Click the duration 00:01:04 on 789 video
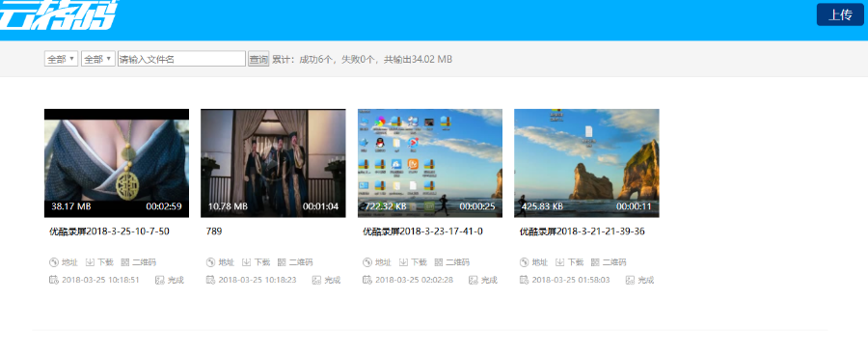This screenshot has width=868, height=354. point(320,206)
